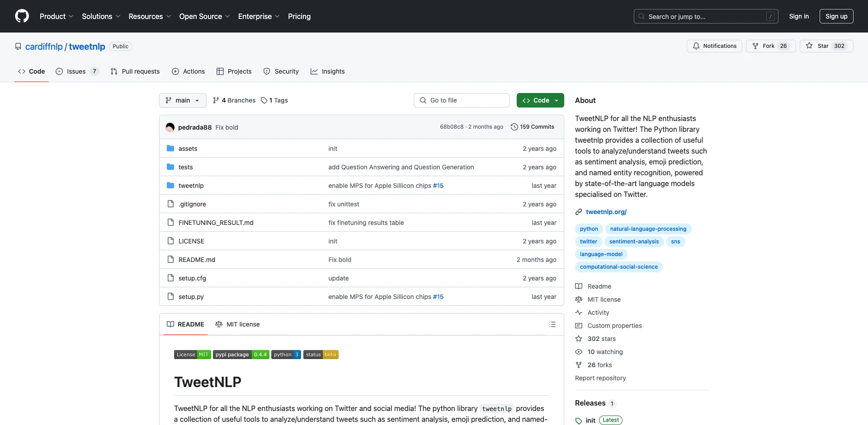Click the GitHub logo icon
Viewport: 868px width, 425px height.
(22, 16)
